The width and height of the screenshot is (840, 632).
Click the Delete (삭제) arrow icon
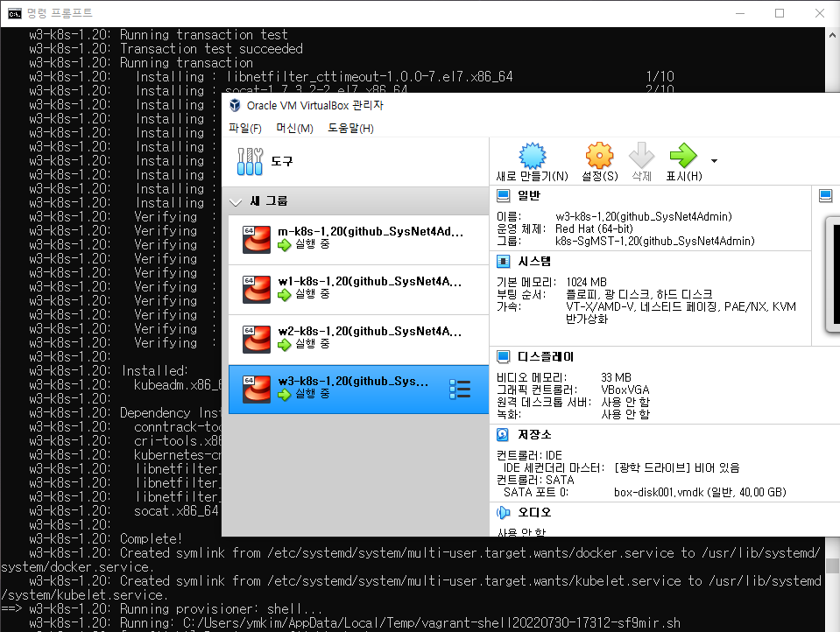click(x=641, y=156)
